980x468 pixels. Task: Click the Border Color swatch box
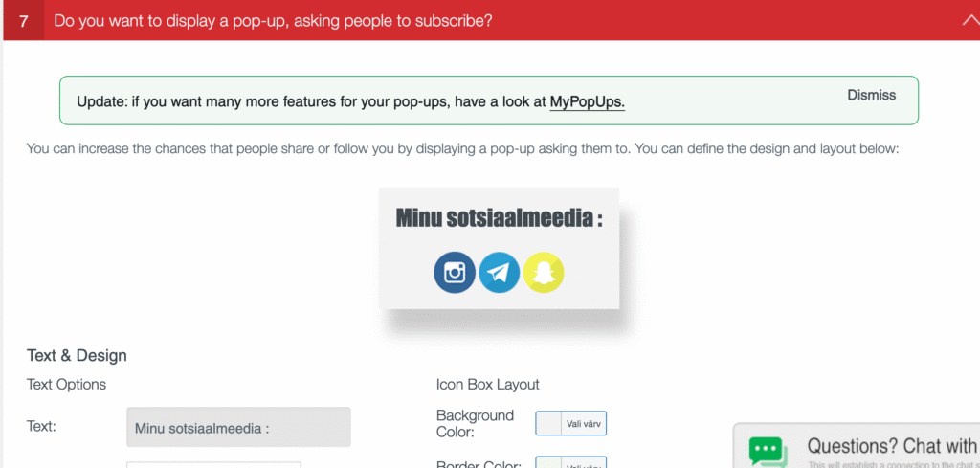coord(548,464)
